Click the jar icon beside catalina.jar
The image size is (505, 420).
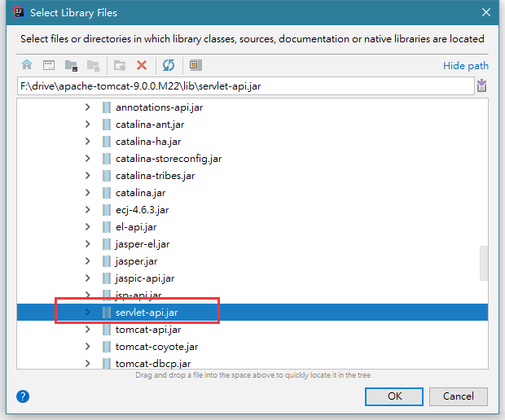coord(107,192)
